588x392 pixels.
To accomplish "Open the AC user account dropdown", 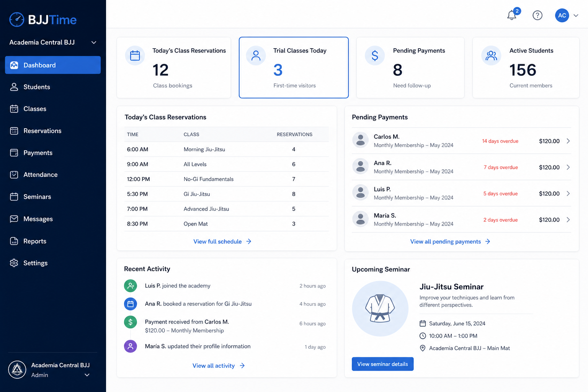I will point(567,15).
